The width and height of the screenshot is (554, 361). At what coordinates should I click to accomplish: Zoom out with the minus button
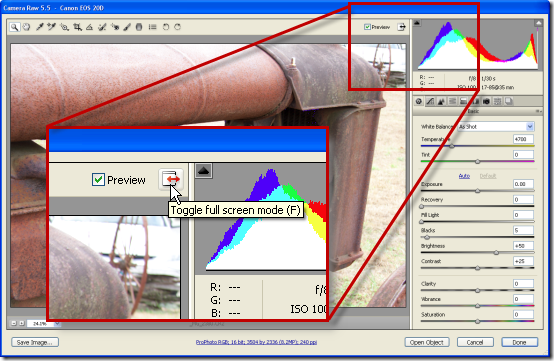click(14, 323)
